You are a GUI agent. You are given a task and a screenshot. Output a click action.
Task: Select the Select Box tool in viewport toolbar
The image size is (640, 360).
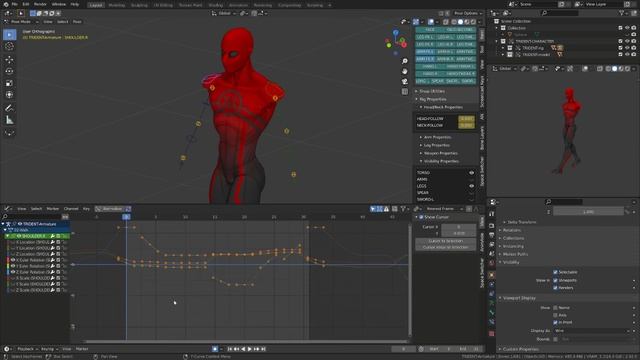click(9, 35)
